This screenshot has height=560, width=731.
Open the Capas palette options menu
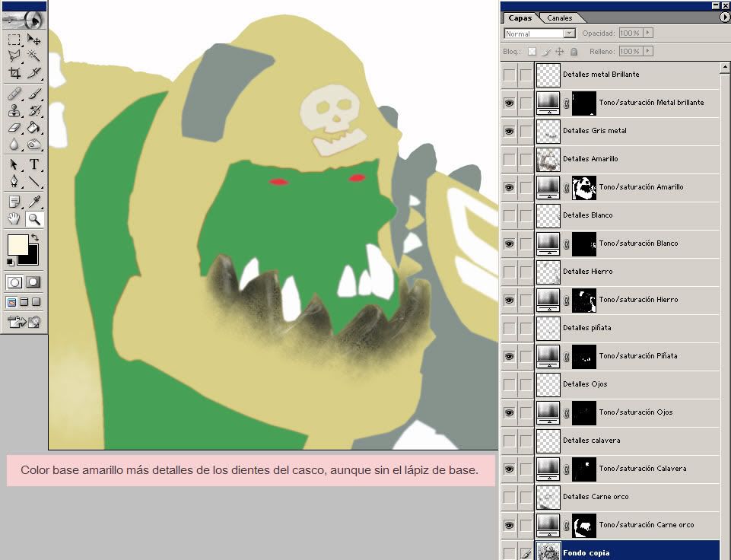724,17
